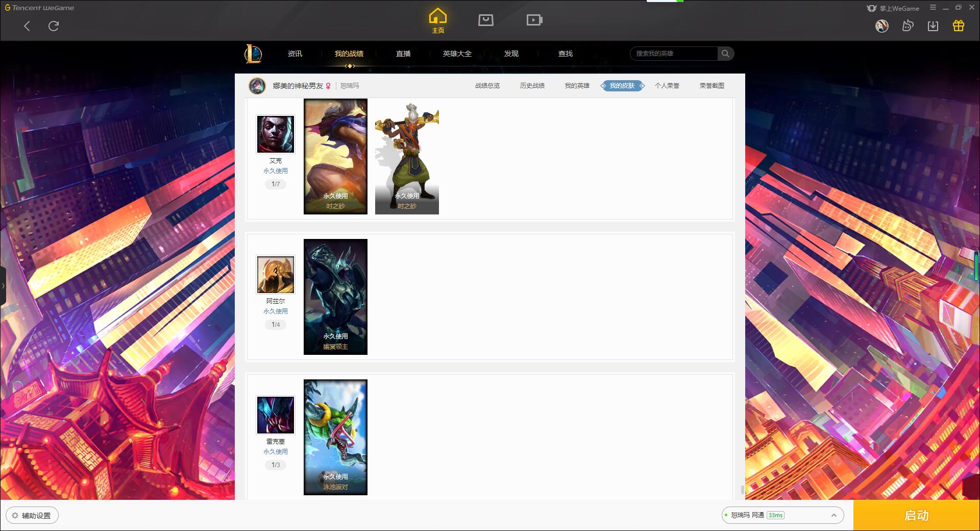Open the home 主页 icon

[x=437, y=21]
